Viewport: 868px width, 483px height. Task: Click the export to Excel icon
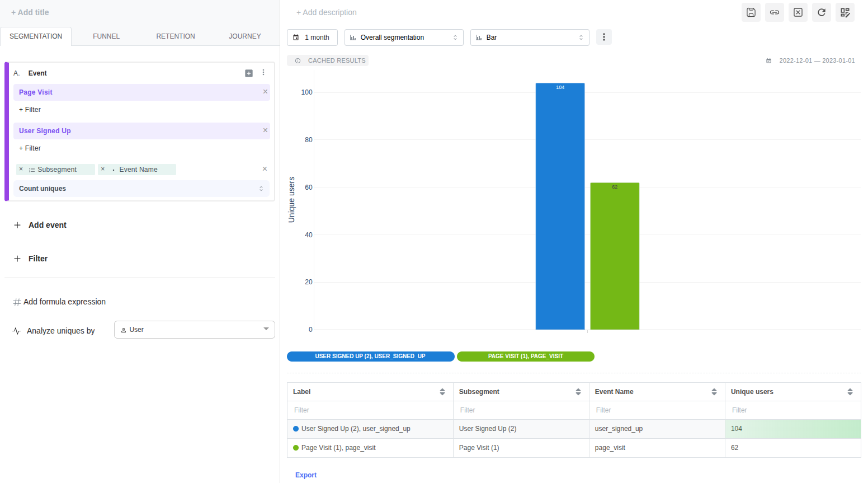click(x=798, y=12)
